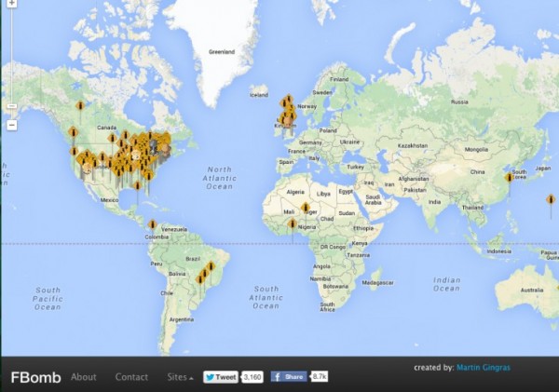The image size is (559, 392).
Task: Select the northernmost marker in northwest Canada
Action: coord(80,105)
